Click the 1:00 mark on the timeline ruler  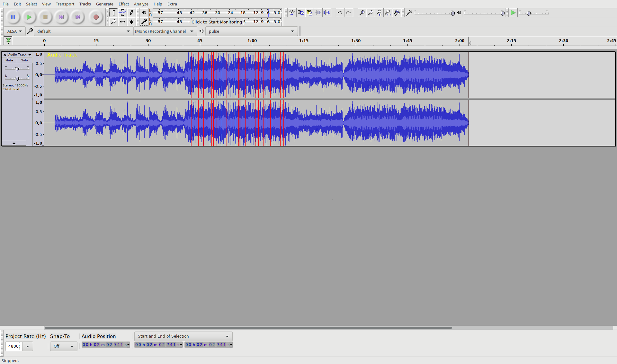(x=252, y=41)
